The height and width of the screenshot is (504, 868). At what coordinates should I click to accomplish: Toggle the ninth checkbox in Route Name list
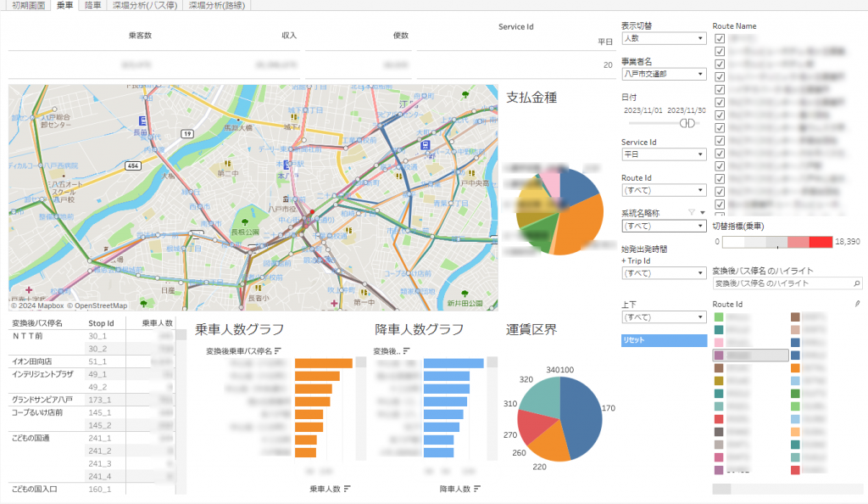click(x=720, y=141)
